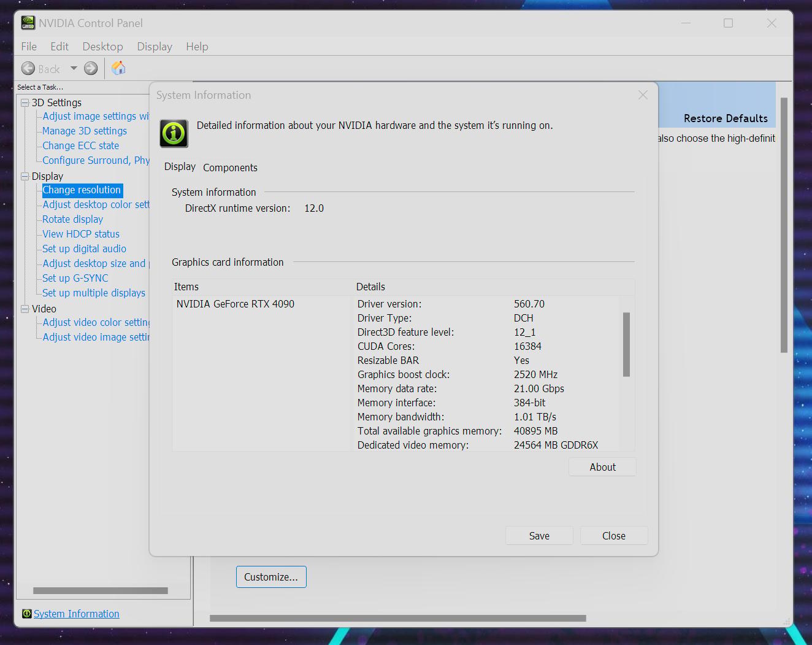Click the Forward arrow icon in toolbar

pyautogui.click(x=91, y=68)
